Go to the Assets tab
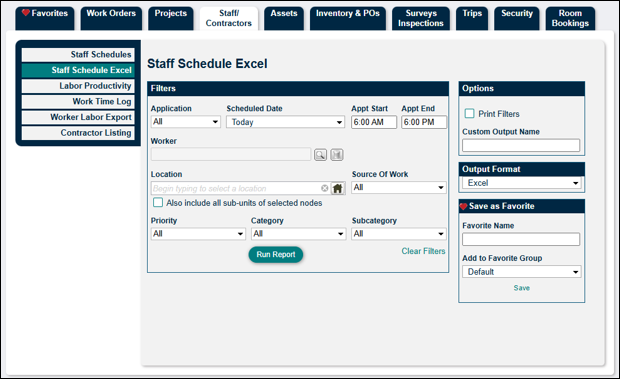 pyautogui.click(x=284, y=18)
